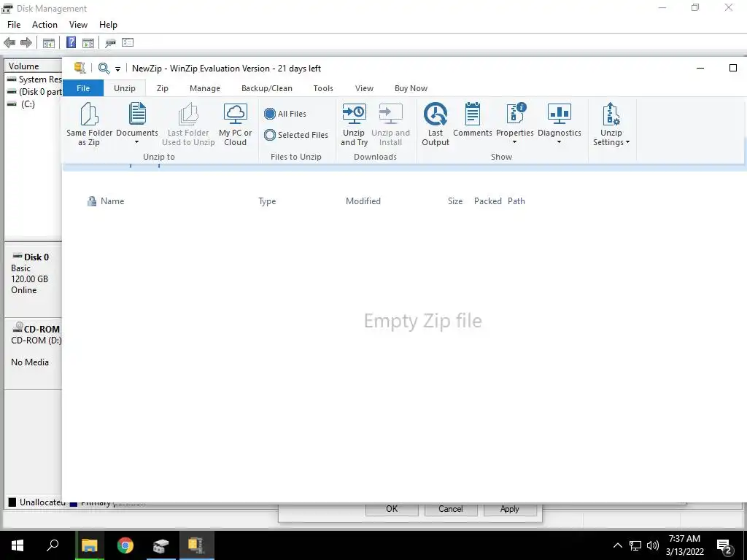Switch to the Tools ribbon tab
The height and width of the screenshot is (560, 747).
[323, 88]
